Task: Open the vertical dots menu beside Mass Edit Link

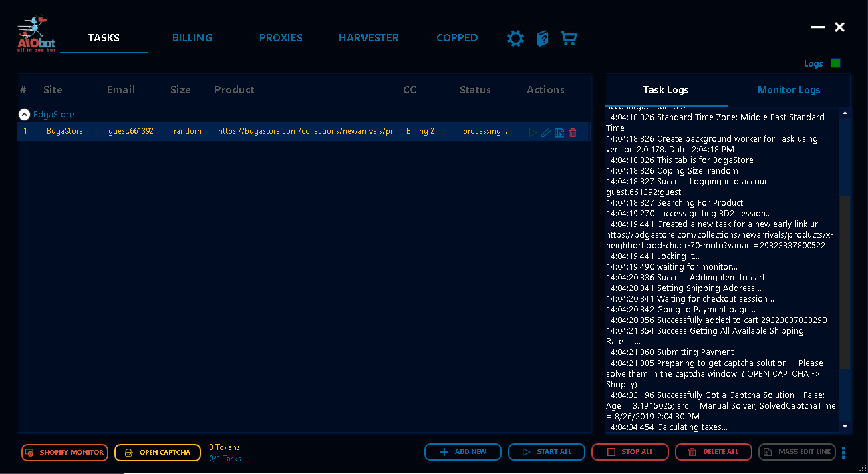Action: click(843, 453)
